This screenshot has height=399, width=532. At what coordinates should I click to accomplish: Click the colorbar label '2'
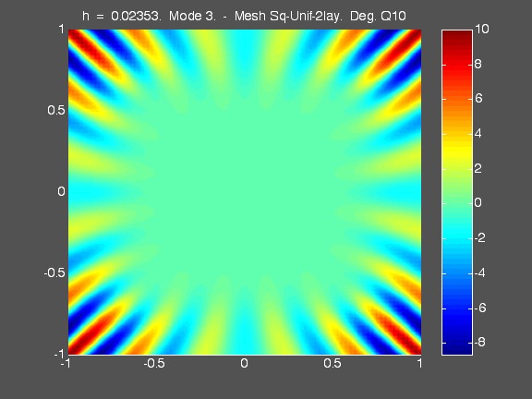coord(478,168)
